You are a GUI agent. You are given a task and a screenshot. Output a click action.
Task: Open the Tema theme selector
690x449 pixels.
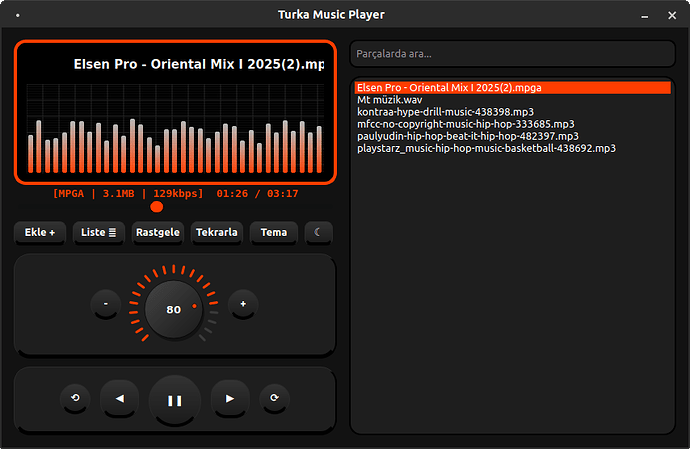[273, 232]
